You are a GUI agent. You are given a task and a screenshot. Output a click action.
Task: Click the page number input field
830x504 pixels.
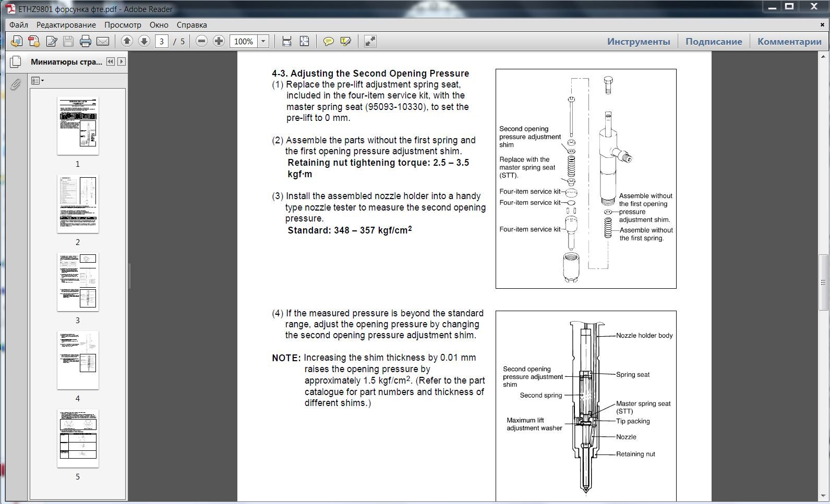click(x=162, y=41)
